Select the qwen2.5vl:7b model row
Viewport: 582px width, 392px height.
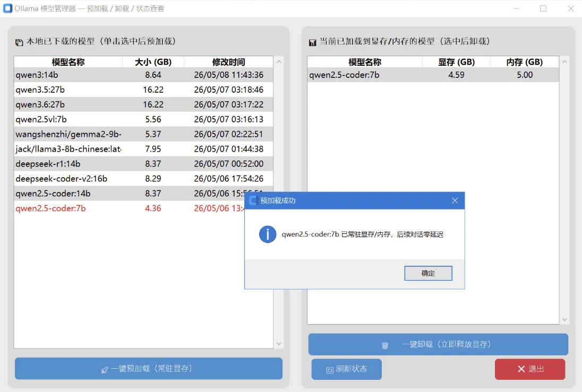click(144, 119)
